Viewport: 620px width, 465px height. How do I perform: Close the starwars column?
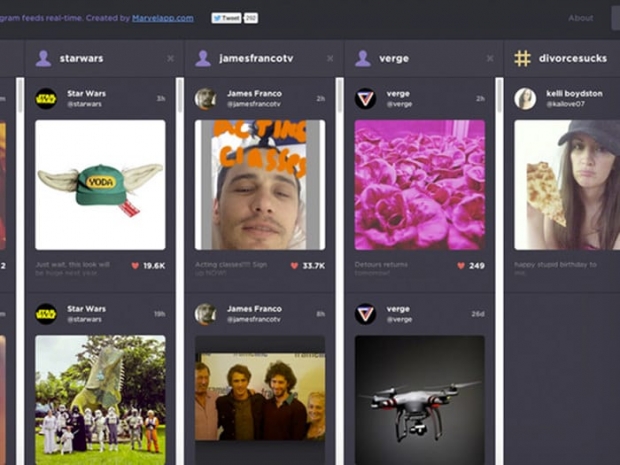170,59
